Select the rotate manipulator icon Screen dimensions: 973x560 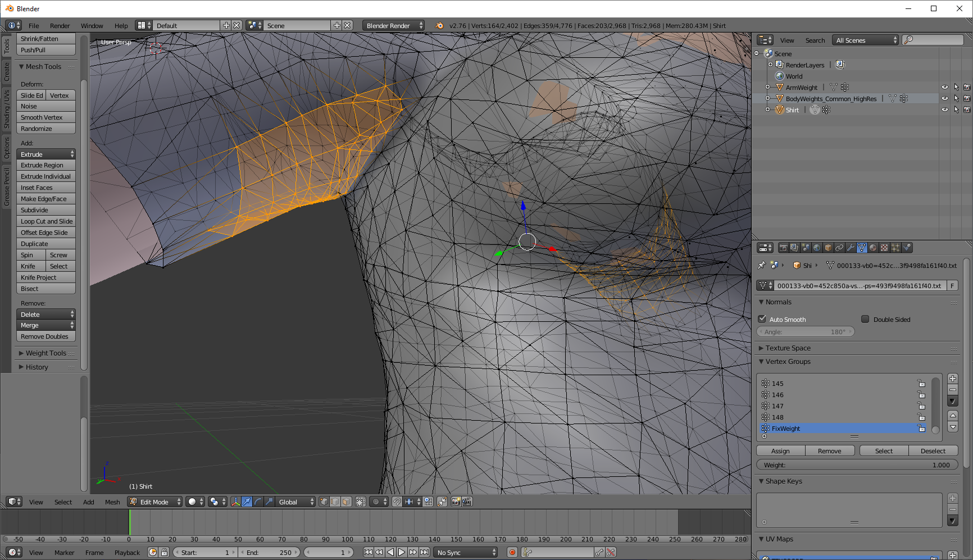pyautogui.click(x=258, y=502)
